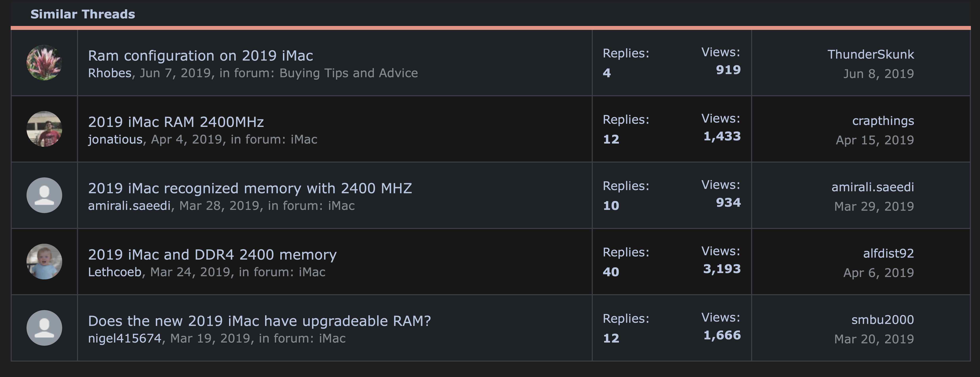Viewport: 980px width, 377px height.
Task: Go to crapthings' last post profile
Action: pyautogui.click(x=883, y=121)
